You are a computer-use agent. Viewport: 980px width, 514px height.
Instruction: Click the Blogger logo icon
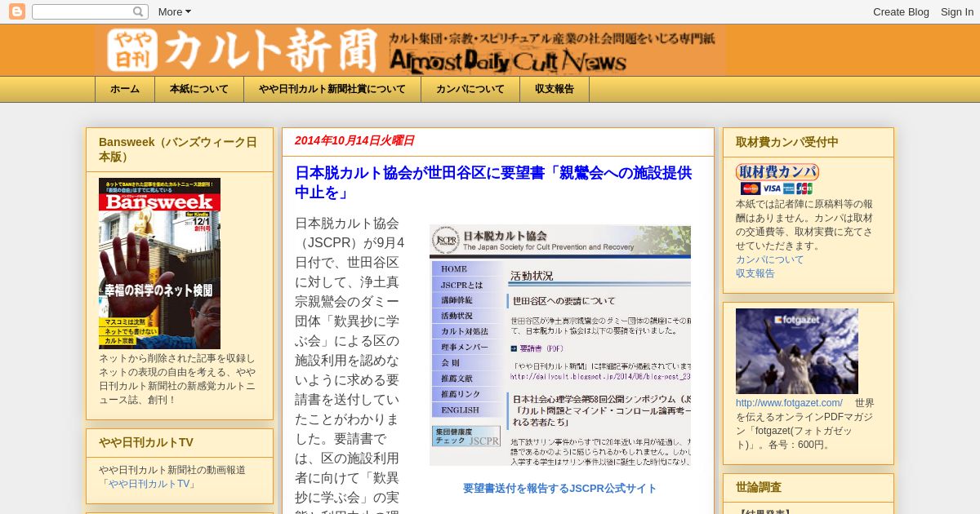(17, 11)
